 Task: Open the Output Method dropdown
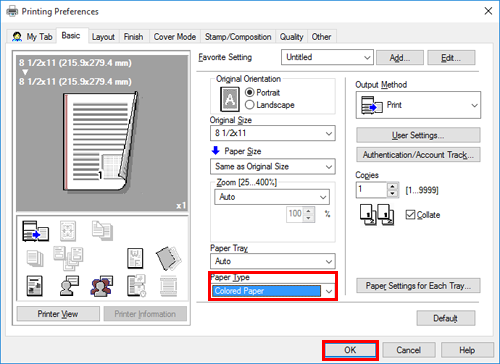(418, 105)
